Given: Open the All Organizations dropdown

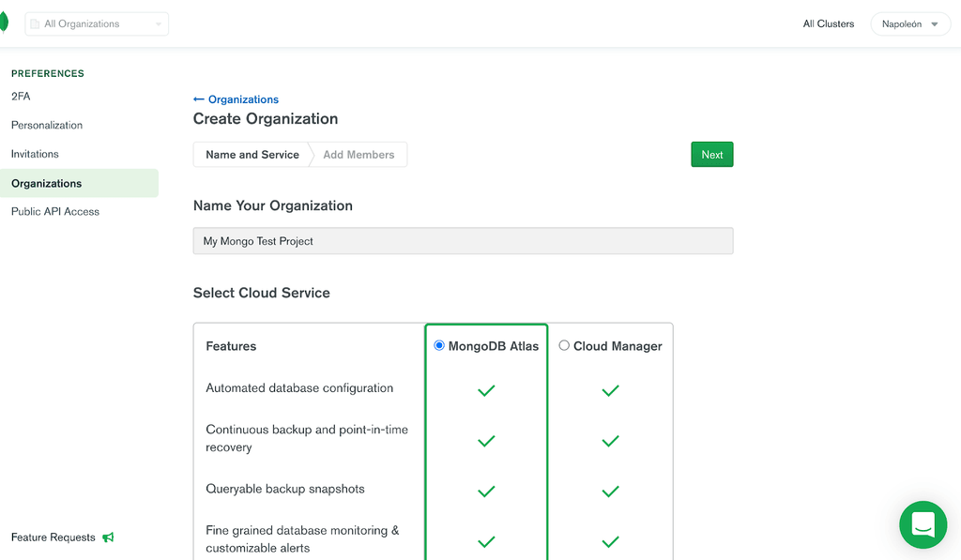Looking at the screenshot, I should pos(97,23).
